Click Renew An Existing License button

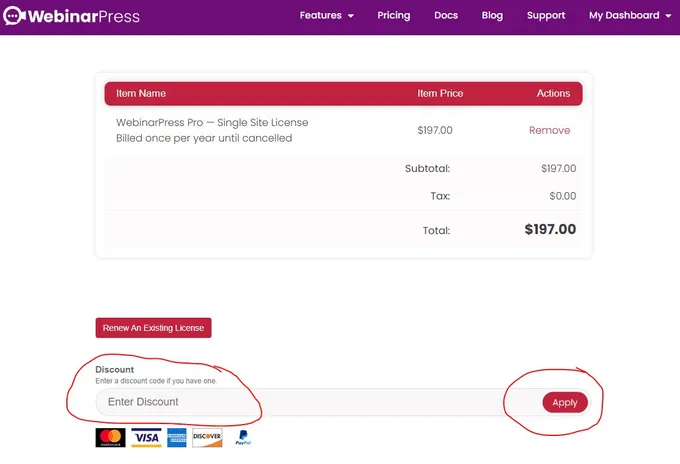[x=154, y=328]
